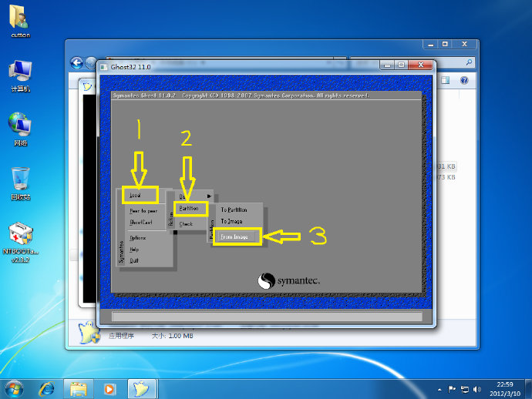Open Options in the Ghost menu
The width and height of the screenshot is (532, 399).
click(138, 238)
